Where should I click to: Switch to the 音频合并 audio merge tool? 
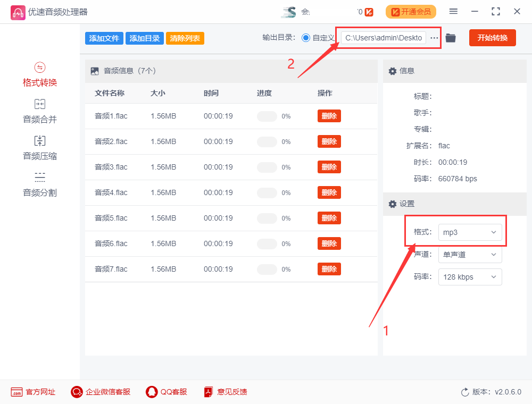39,110
